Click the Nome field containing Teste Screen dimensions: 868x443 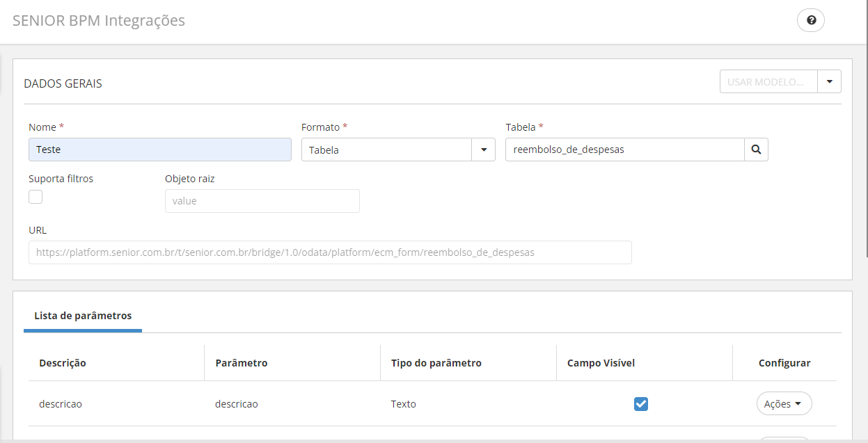pyautogui.click(x=159, y=150)
